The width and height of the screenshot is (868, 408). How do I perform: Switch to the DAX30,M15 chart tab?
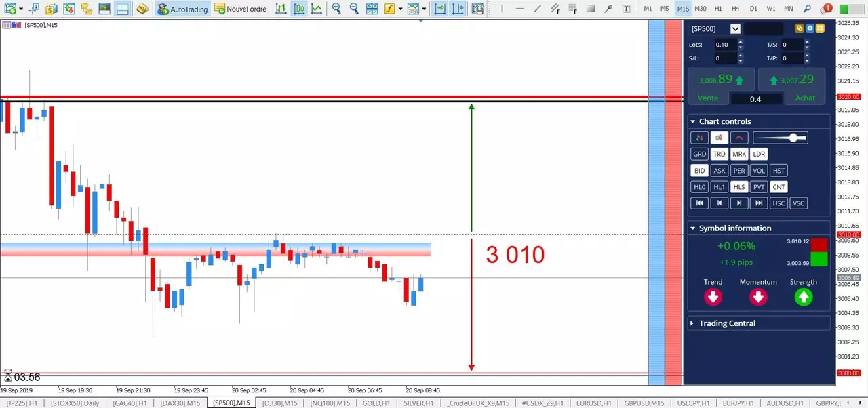[x=180, y=403]
